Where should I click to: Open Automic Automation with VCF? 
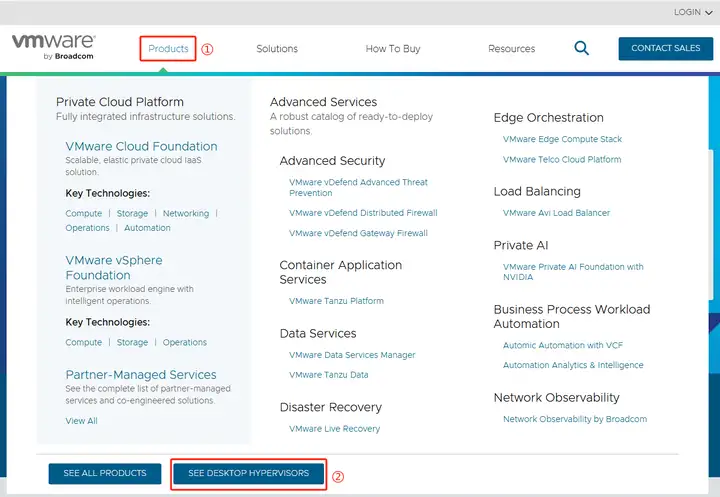click(563, 345)
